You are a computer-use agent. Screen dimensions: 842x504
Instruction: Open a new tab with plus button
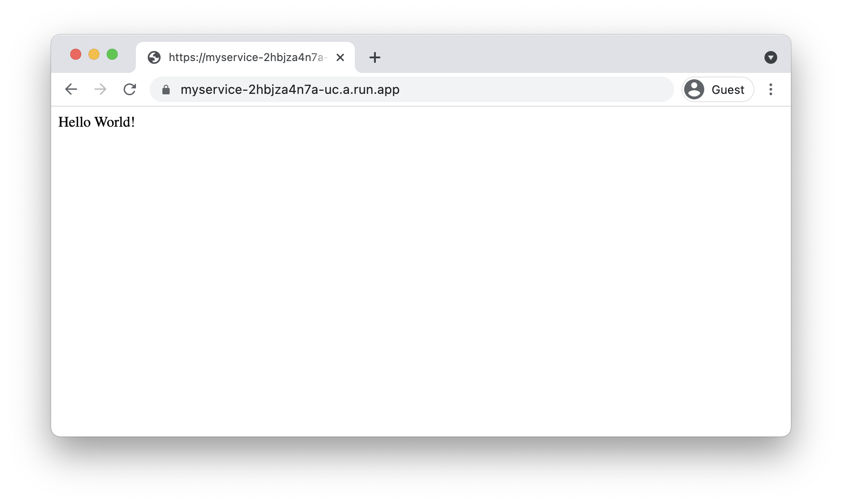point(375,57)
